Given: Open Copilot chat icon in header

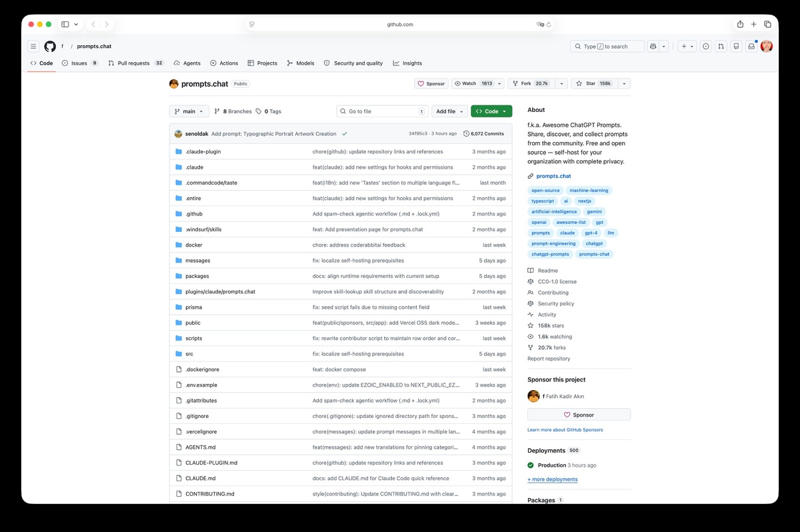Looking at the screenshot, I should (x=653, y=46).
